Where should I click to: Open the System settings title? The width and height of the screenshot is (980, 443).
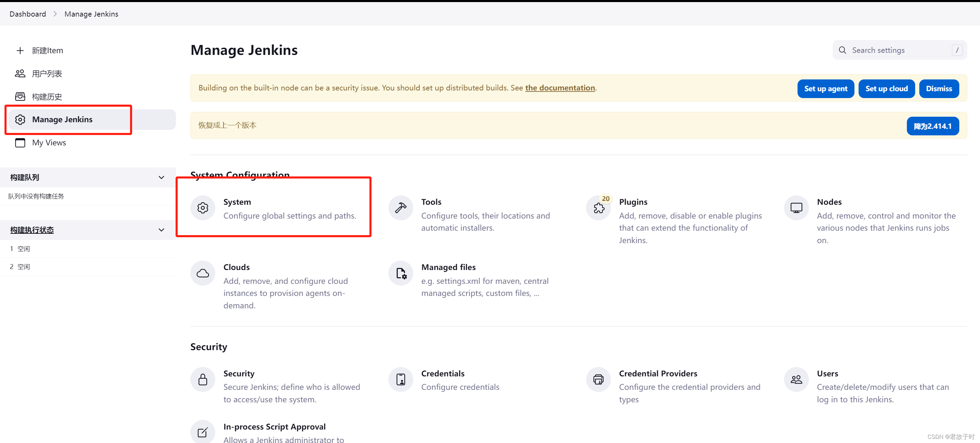click(237, 202)
